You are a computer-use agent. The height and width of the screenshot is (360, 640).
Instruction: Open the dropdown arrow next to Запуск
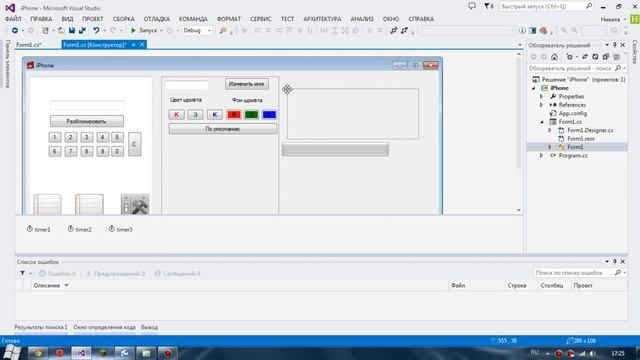tap(162, 31)
